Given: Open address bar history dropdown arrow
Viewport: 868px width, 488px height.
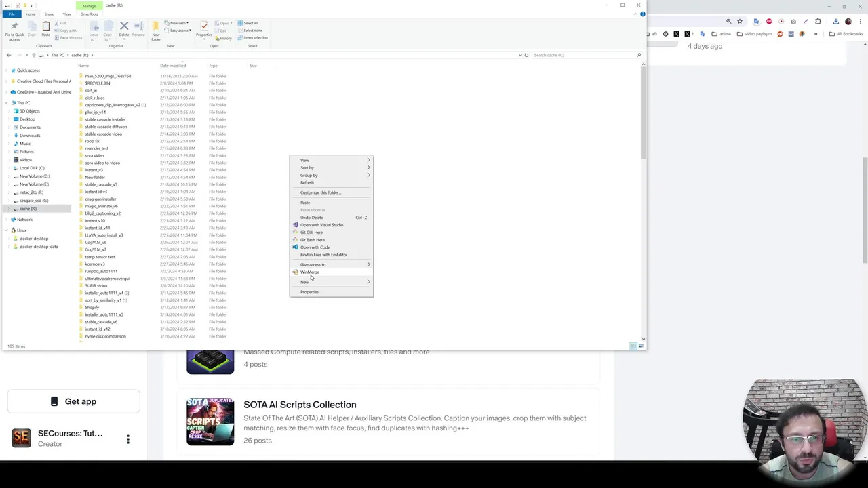Looking at the screenshot, I should click(x=520, y=55).
